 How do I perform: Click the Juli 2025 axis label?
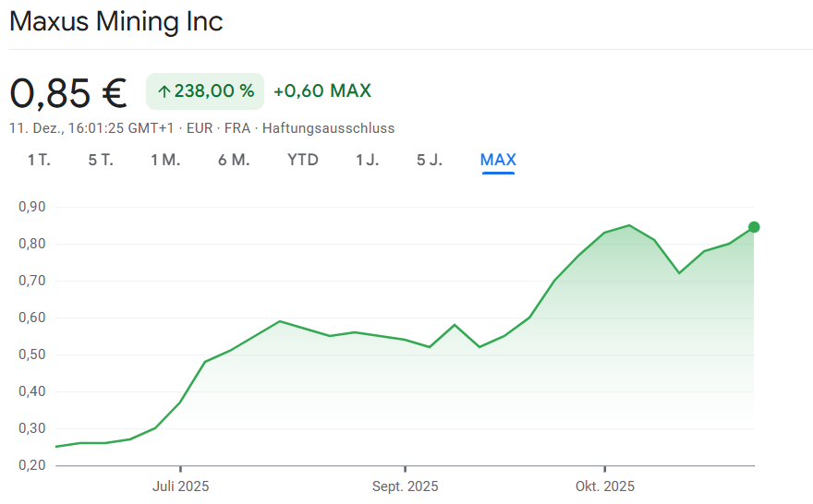pos(181,486)
